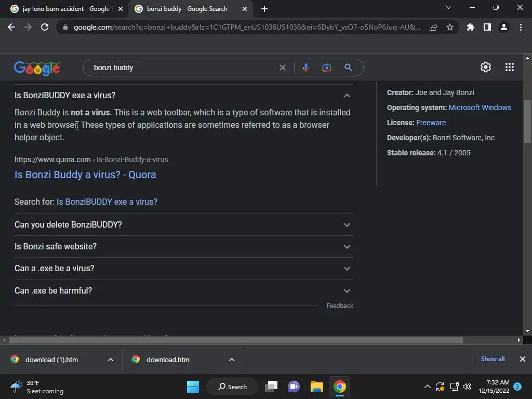This screenshot has width=532, height=399.
Task: Close the bonzi buddy tab
Action: pyautogui.click(x=245, y=9)
